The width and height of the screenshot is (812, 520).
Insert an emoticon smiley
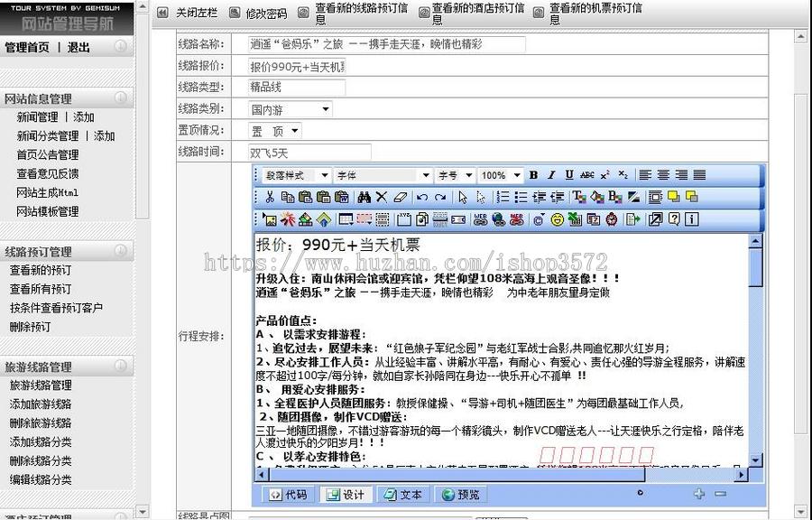pyautogui.click(x=557, y=219)
